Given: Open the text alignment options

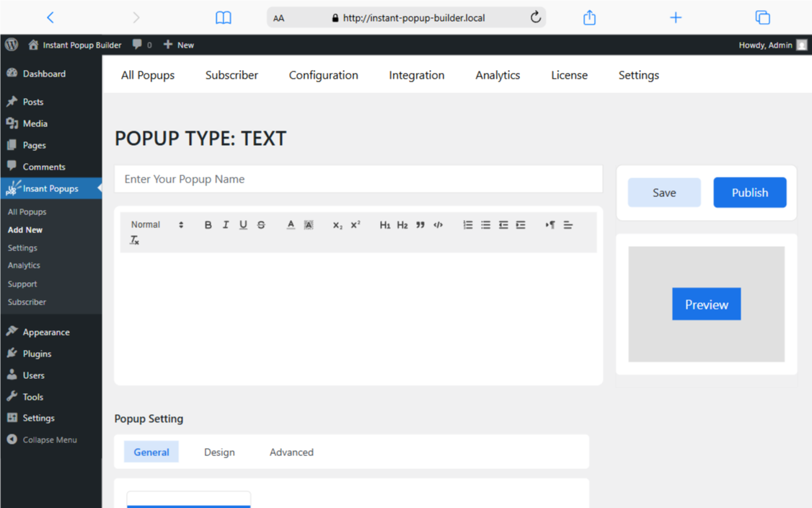Looking at the screenshot, I should point(568,225).
